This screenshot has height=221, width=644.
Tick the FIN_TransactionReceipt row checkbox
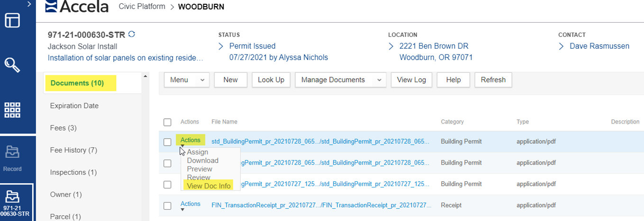coord(167,206)
